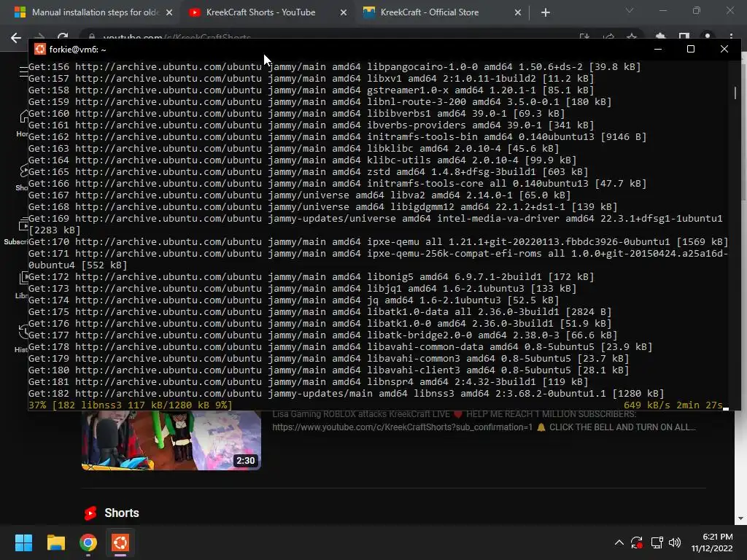
Task: Click Get:169 intel-media-va-driver line
Action: tap(376, 225)
